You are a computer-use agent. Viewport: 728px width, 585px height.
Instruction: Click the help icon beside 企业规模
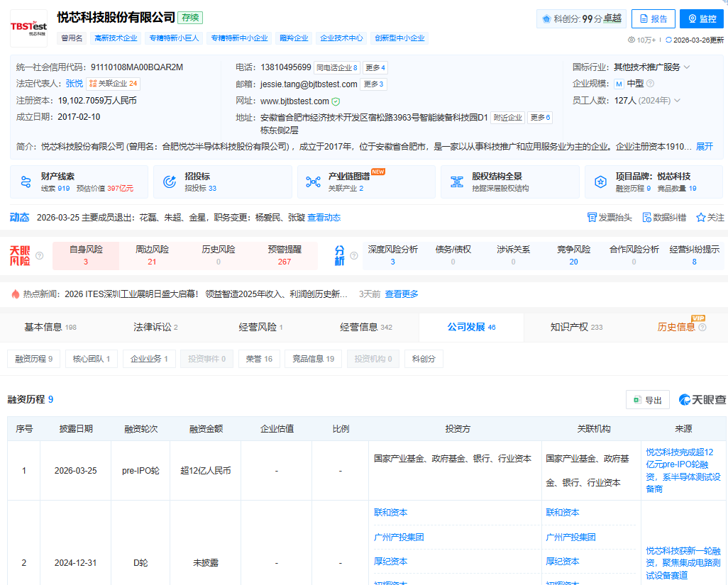click(650, 84)
